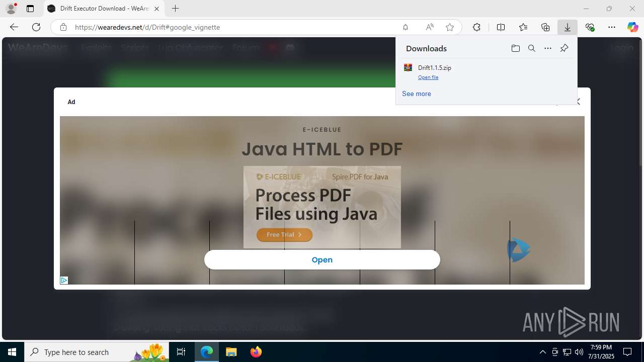
Task: Click the Free Trial ad button
Action: click(x=284, y=235)
